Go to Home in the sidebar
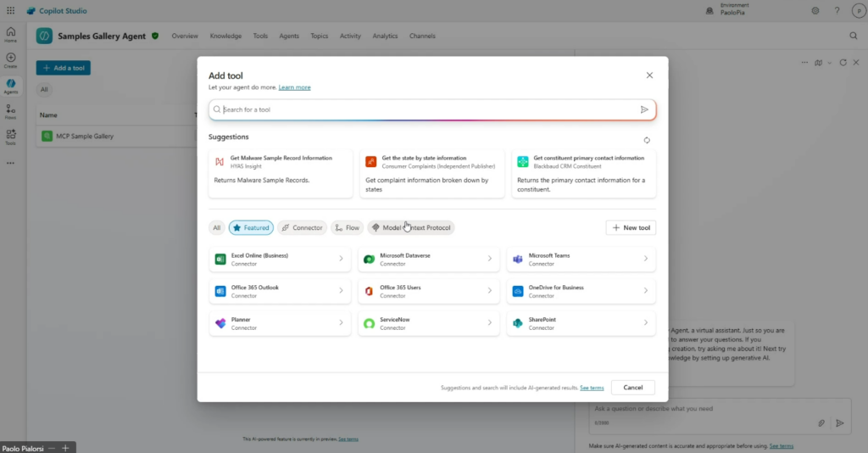Image resolution: width=868 pixels, height=453 pixels. tap(10, 35)
